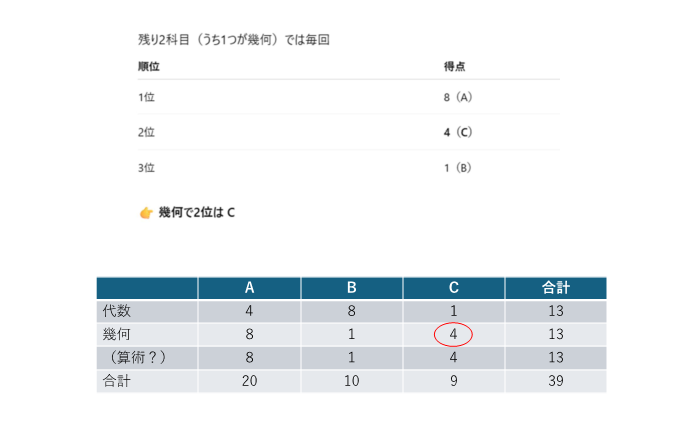Click the 幾何 row label in the table
682x438 pixels.
coord(117,335)
